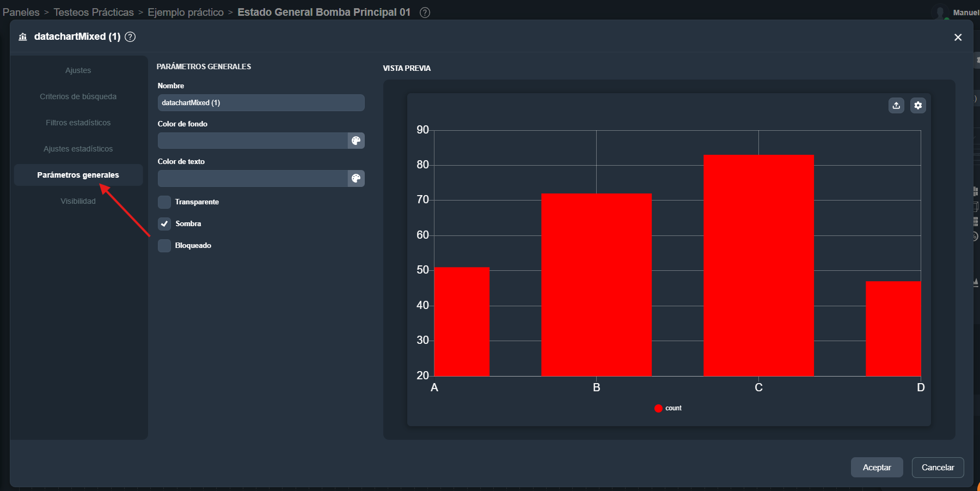The height and width of the screenshot is (491, 980).
Task: Click help icon beside breadcrumb title
Action: [425, 13]
